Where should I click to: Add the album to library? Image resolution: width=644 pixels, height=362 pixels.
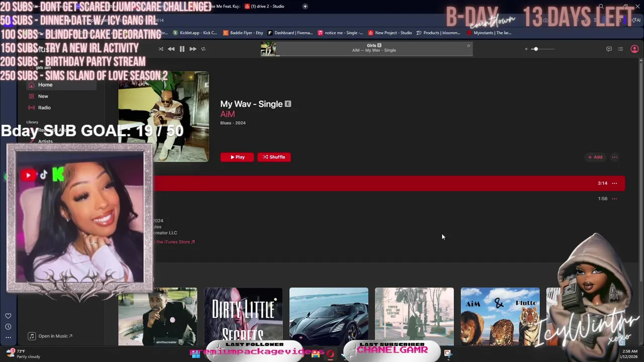(595, 157)
